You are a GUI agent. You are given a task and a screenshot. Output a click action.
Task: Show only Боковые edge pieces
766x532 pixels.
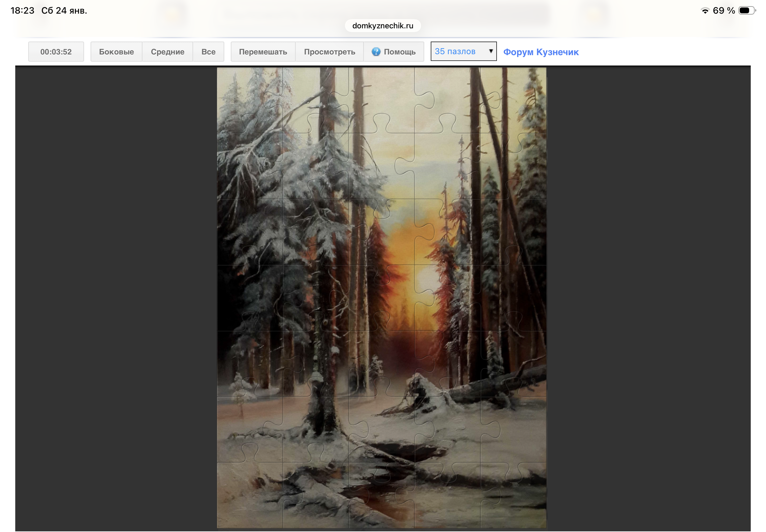117,52
